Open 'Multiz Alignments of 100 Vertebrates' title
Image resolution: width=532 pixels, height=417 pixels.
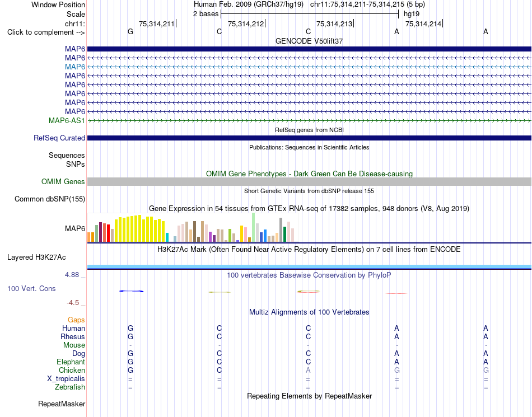[x=309, y=312]
